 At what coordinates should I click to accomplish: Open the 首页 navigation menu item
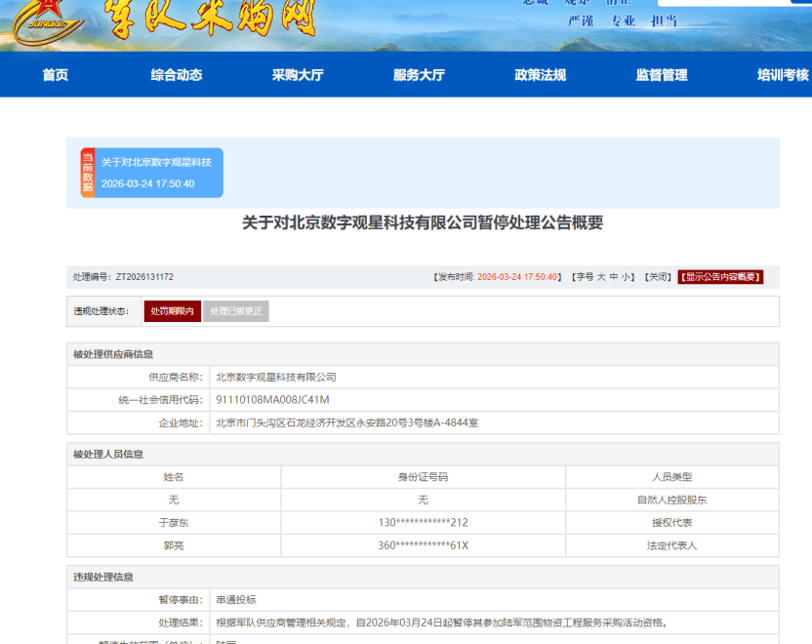[x=56, y=75]
